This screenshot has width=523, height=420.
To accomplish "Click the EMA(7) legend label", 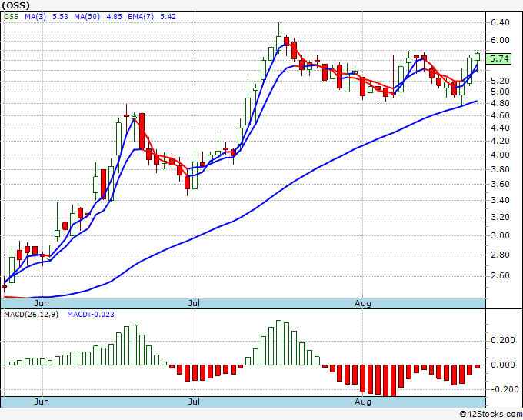I will [x=141, y=17].
